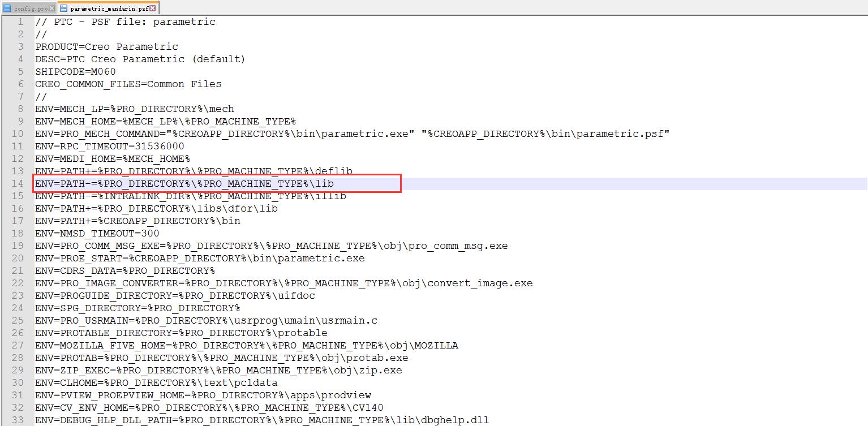
Task: Click the ENV=PROTABLE_DIRECTORY line
Action: [182, 333]
